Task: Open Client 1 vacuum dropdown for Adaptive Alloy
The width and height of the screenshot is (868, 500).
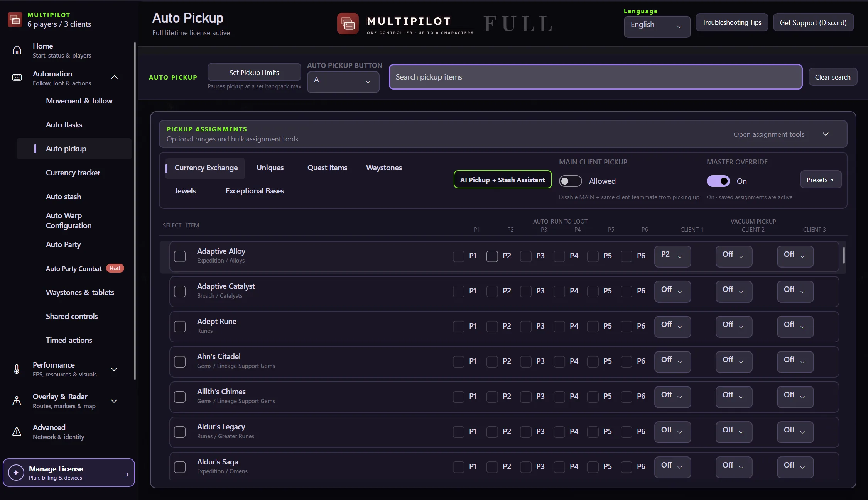Action: (x=672, y=256)
